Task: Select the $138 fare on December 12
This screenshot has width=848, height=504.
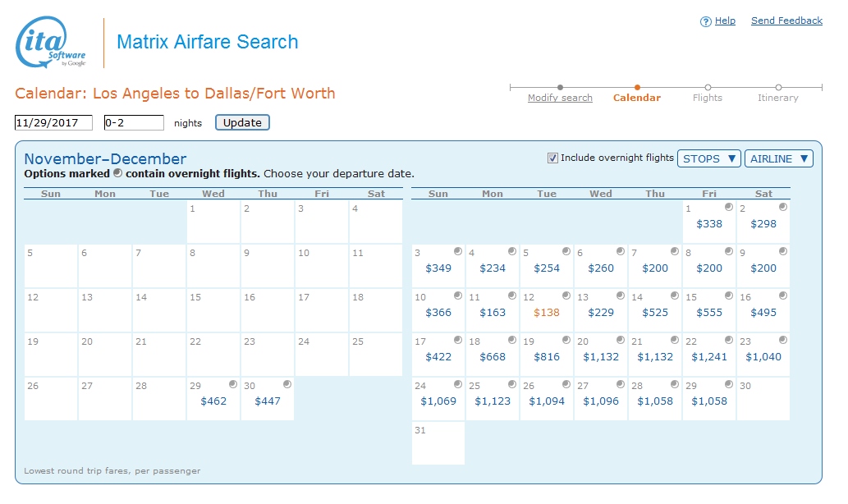Action: pyautogui.click(x=545, y=312)
